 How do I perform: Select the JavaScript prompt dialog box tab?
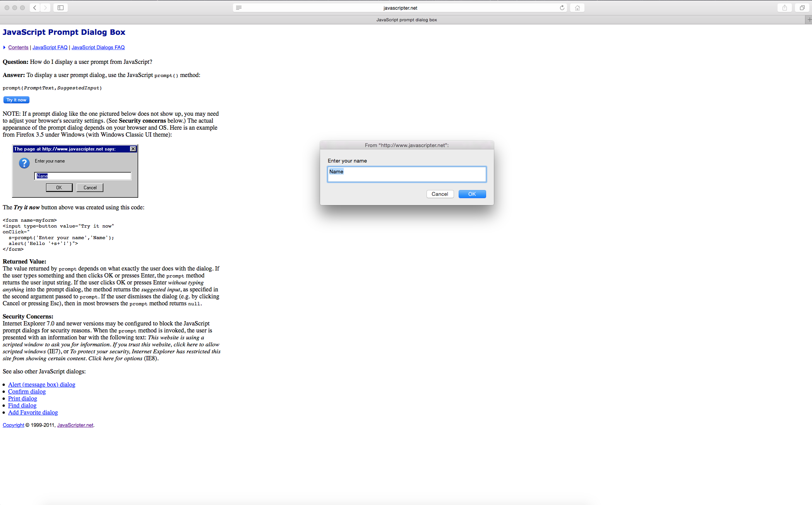(406, 20)
